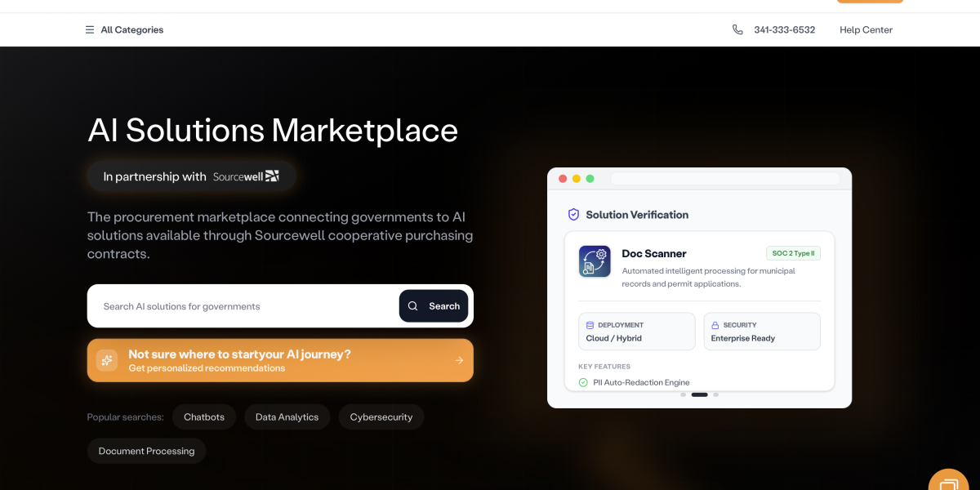Click the database icon next to DEPLOYMENT
The width and height of the screenshot is (980, 490).
pos(589,324)
